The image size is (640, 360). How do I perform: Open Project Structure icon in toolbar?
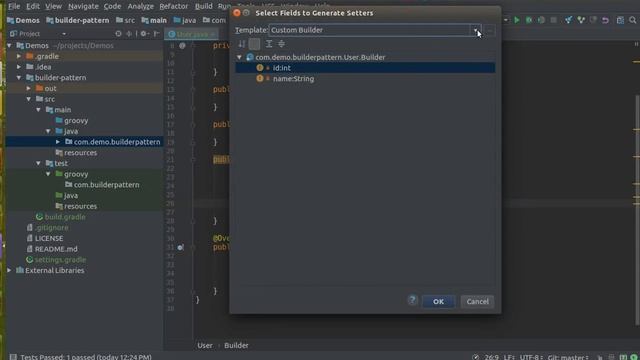(620, 20)
